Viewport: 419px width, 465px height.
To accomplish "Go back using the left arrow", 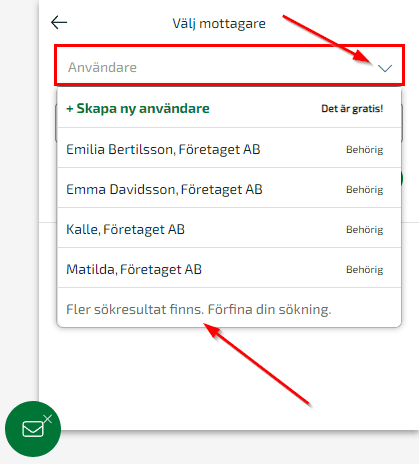I will point(59,22).
